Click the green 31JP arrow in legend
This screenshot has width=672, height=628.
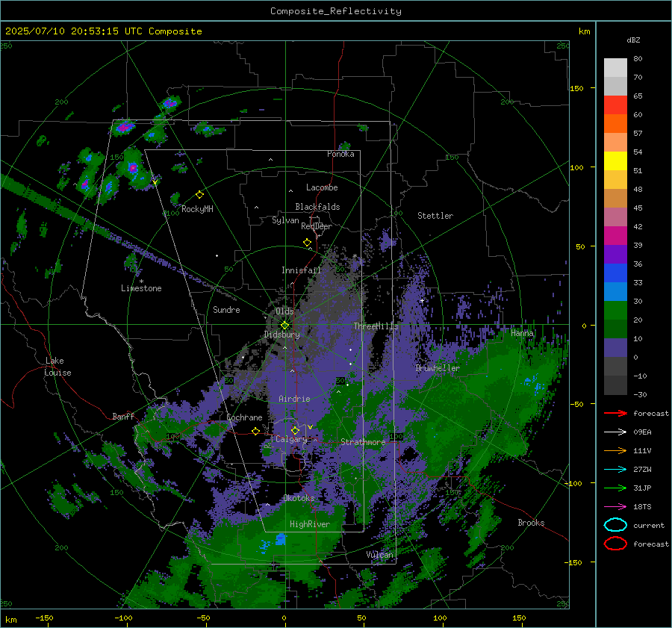[615, 488]
